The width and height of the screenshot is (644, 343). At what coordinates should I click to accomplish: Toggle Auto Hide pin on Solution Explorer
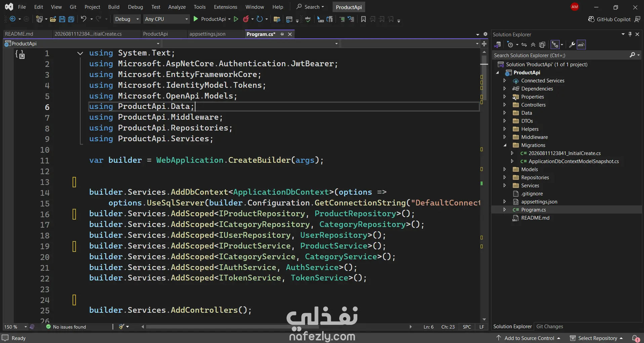tap(630, 34)
